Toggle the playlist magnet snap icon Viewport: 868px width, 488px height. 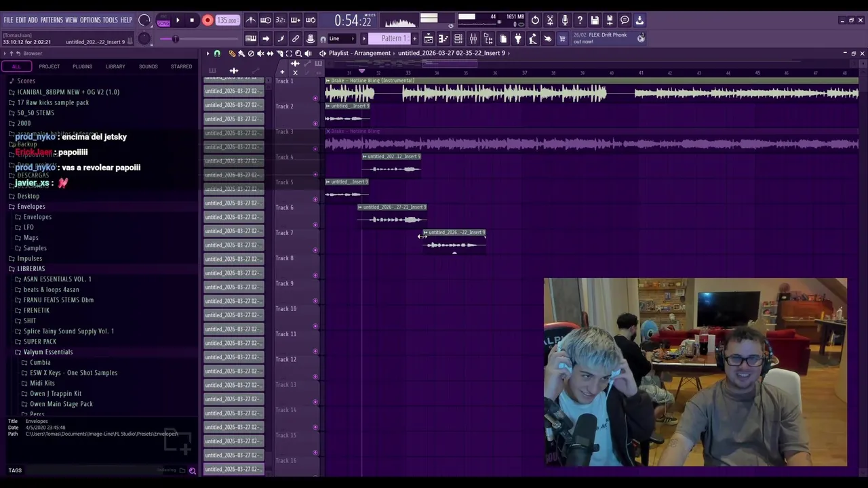click(x=217, y=53)
